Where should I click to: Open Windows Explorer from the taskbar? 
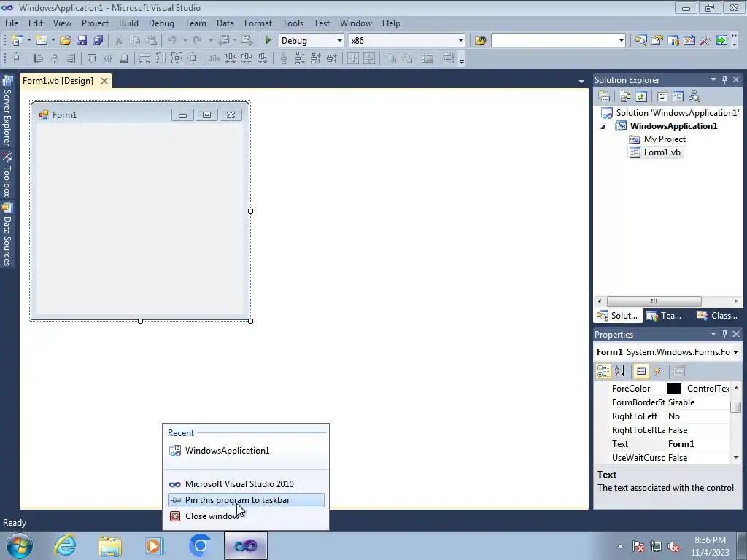110,545
